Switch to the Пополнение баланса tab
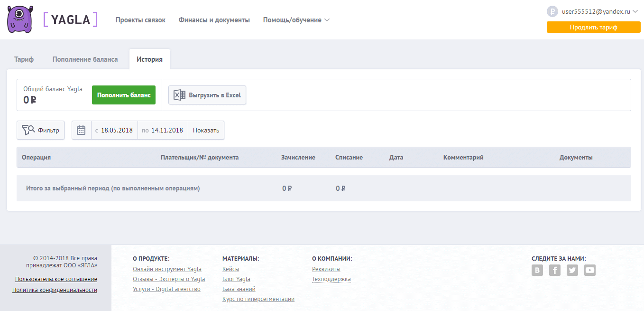This screenshot has height=311, width=644. (85, 59)
